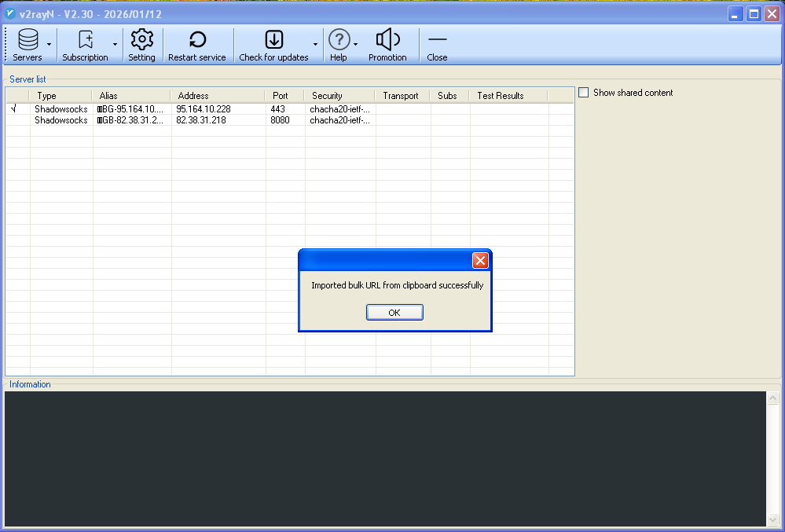Viewport: 785px width, 532px height.
Task: Click the Information panel scroll up arrow
Action: [772, 398]
